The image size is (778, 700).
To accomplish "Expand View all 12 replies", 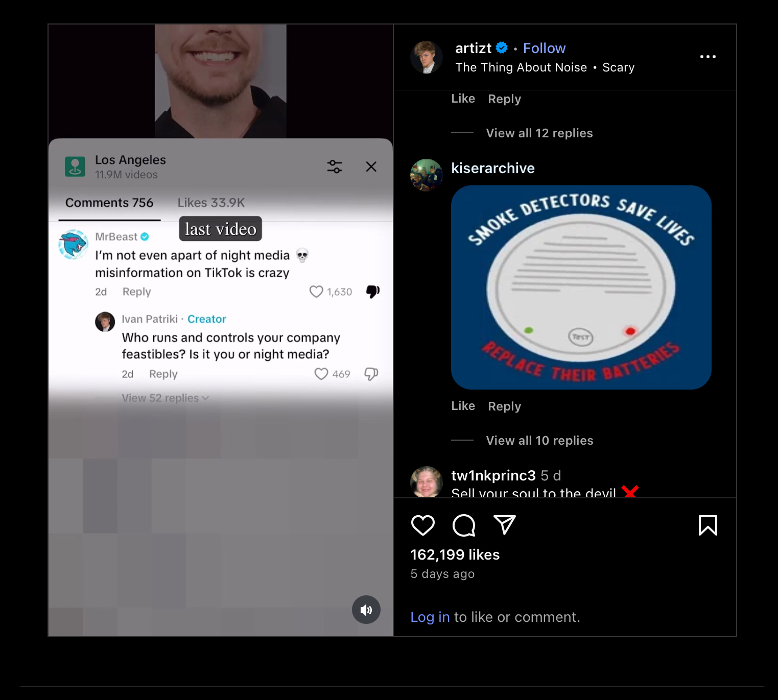I will tap(539, 133).
